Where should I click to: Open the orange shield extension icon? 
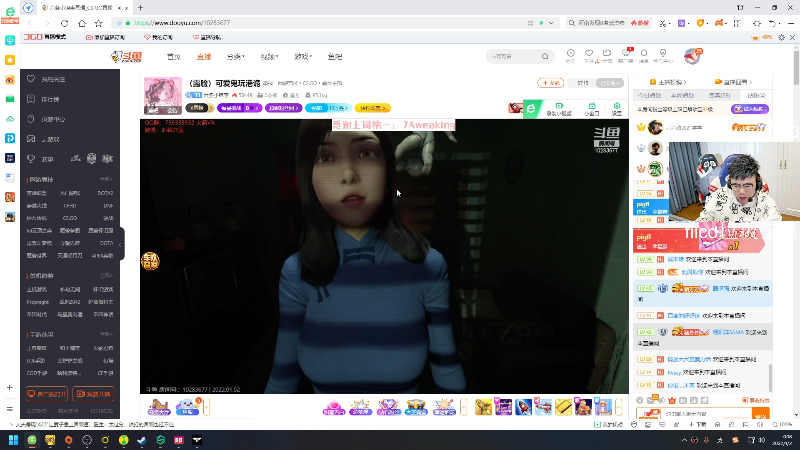pos(700,23)
